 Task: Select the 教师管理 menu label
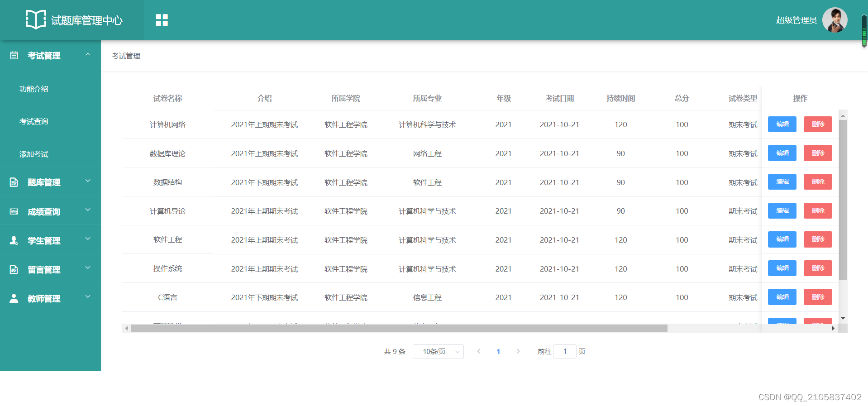click(44, 298)
